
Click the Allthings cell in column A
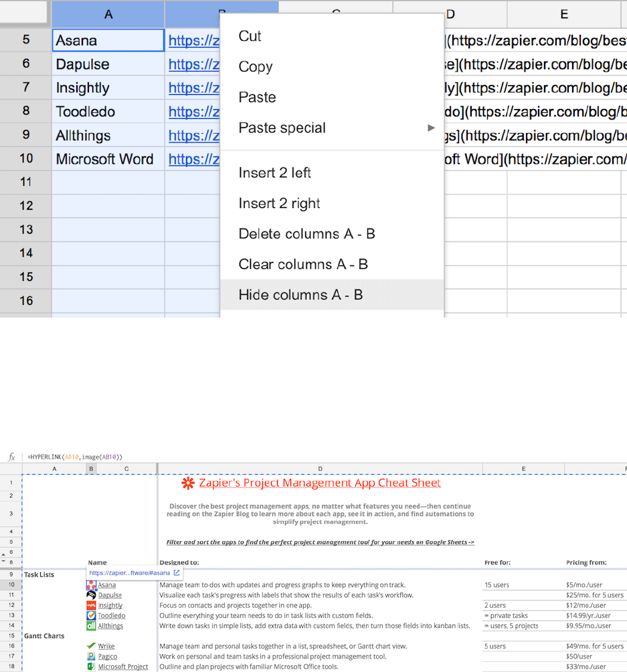coord(108,136)
